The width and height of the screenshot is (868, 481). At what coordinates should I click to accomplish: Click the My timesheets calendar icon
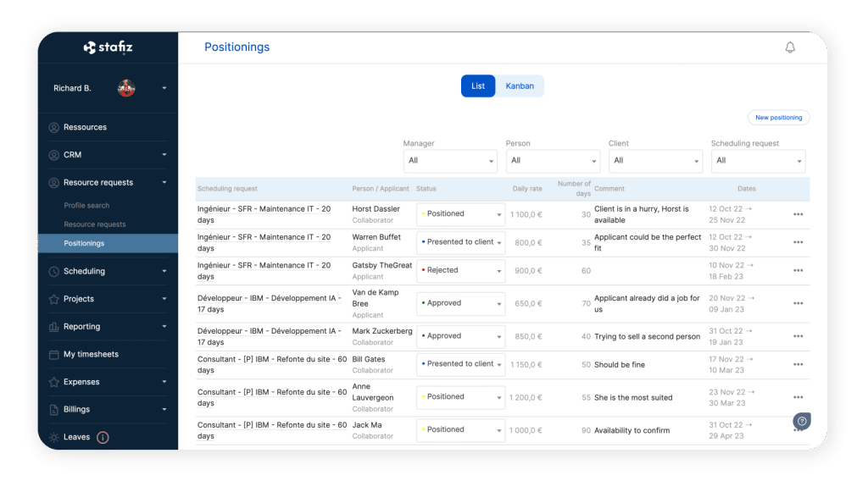53,354
